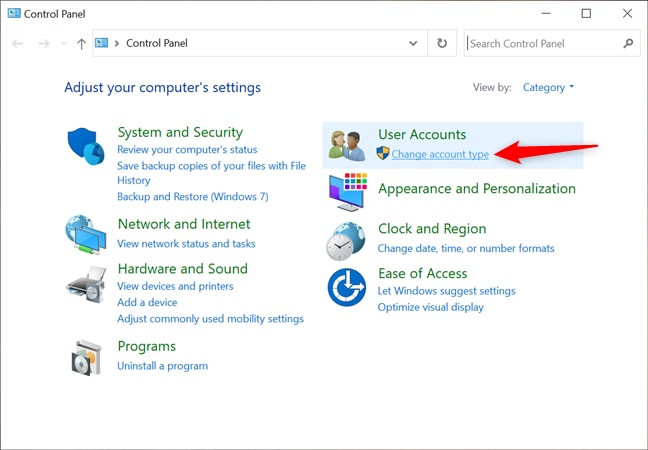Click the Clock and Region icon
This screenshot has height=450, width=648.
click(x=346, y=240)
